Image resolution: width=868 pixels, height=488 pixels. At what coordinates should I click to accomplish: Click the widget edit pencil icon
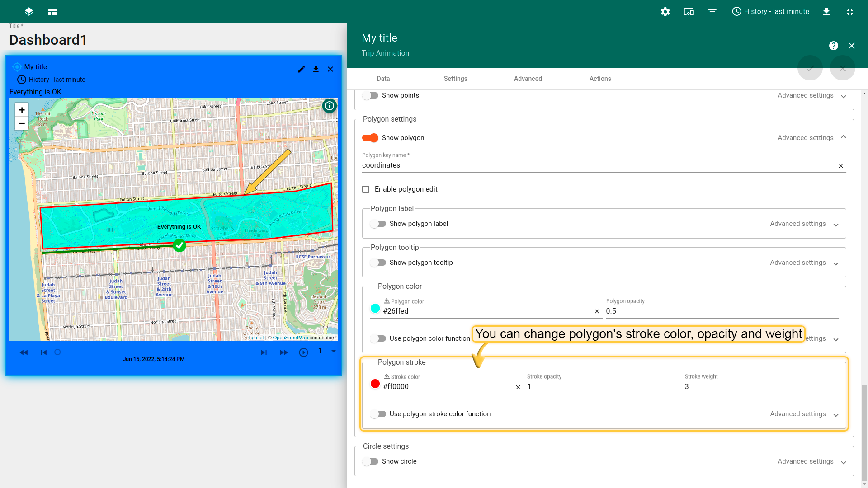pyautogui.click(x=302, y=69)
